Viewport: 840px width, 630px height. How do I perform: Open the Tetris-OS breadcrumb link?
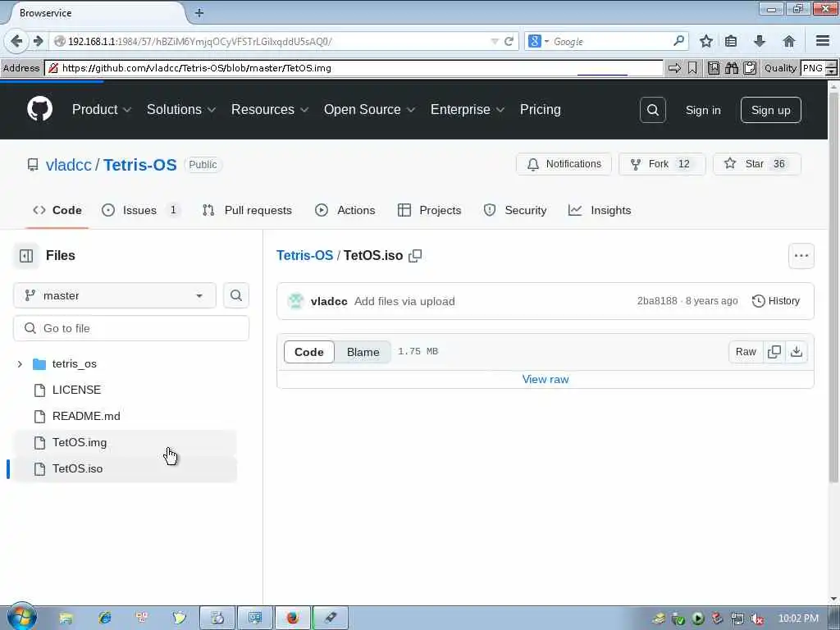click(x=305, y=256)
